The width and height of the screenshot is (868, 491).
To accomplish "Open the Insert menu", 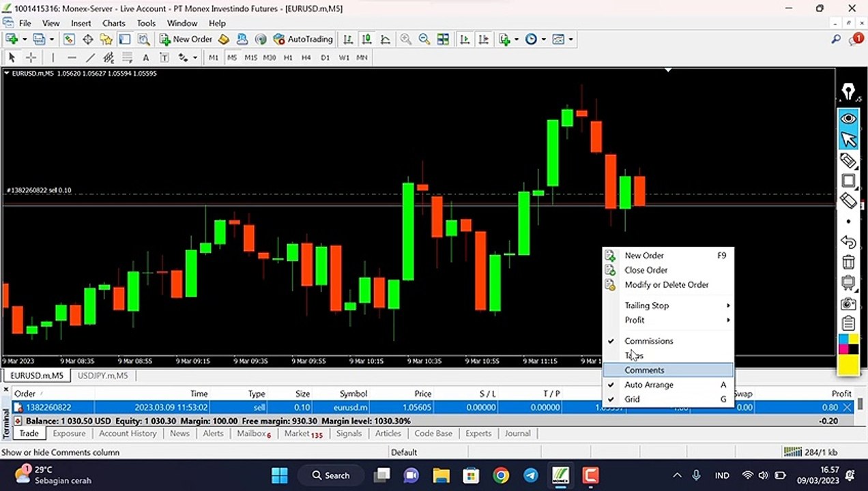I will (x=81, y=23).
